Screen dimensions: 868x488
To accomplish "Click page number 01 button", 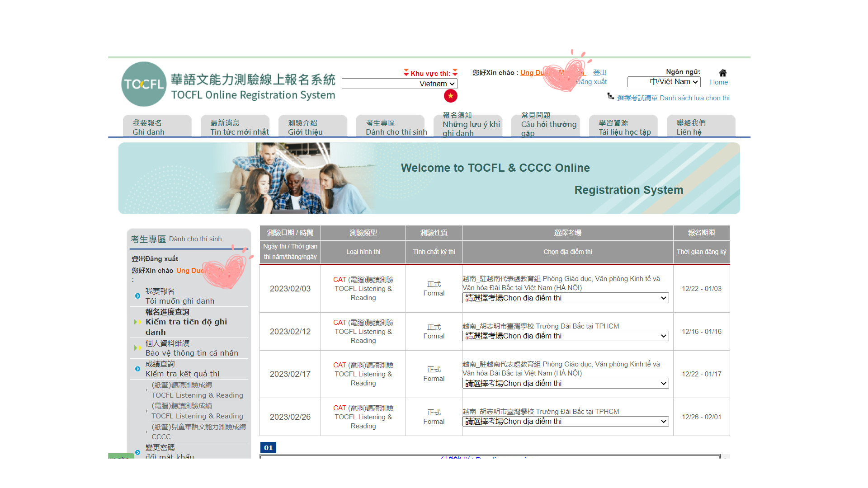I will click(268, 448).
